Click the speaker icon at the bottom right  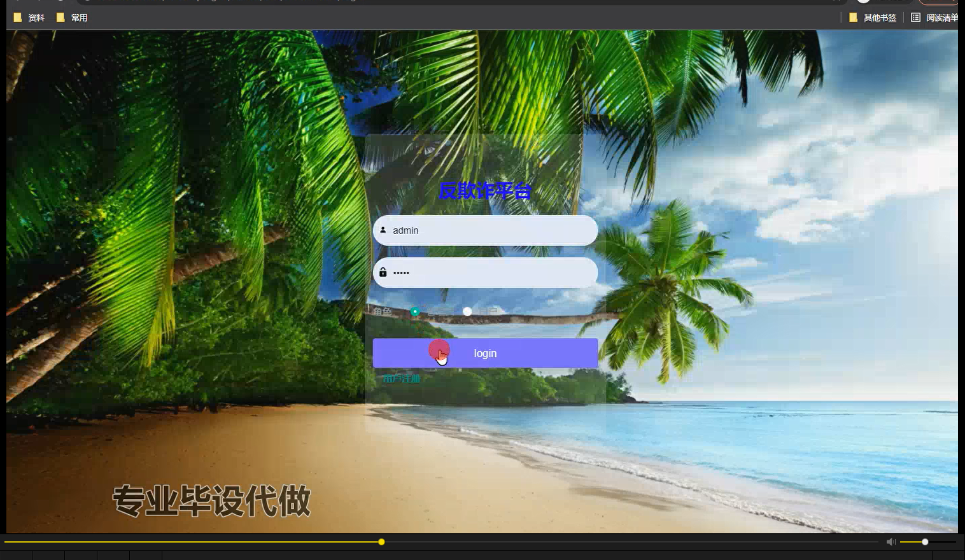point(891,542)
